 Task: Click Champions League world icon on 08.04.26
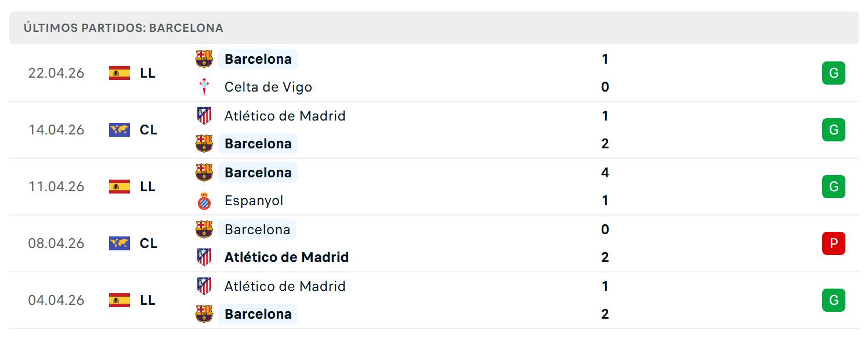pyautogui.click(x=120, y=243)
